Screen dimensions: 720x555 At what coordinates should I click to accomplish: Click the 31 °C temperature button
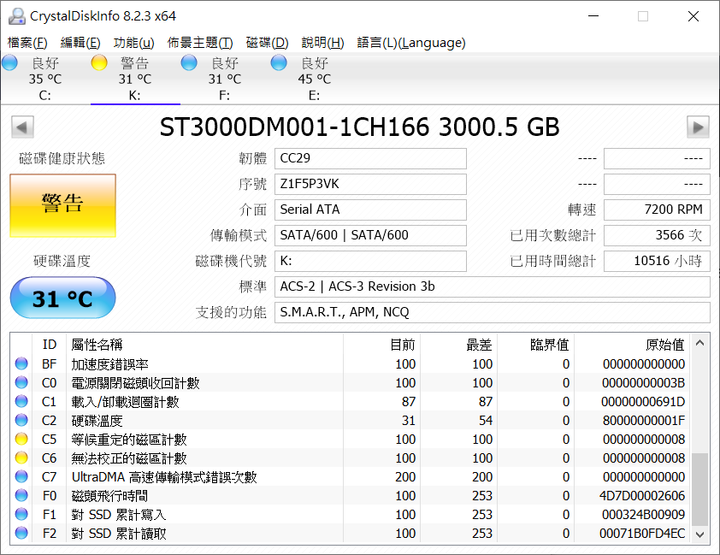63,298
